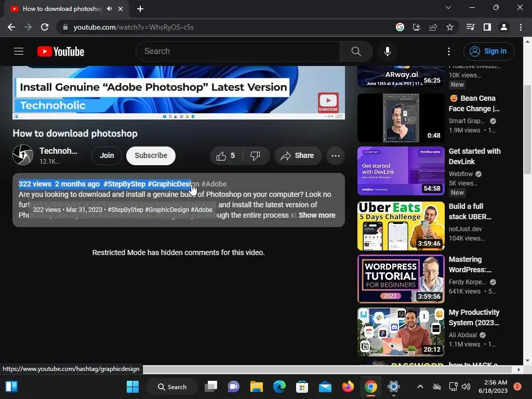Viewport: 532px width, 399px height.
Task: Share this page via address bar share icon
Action: pos(433,27)
